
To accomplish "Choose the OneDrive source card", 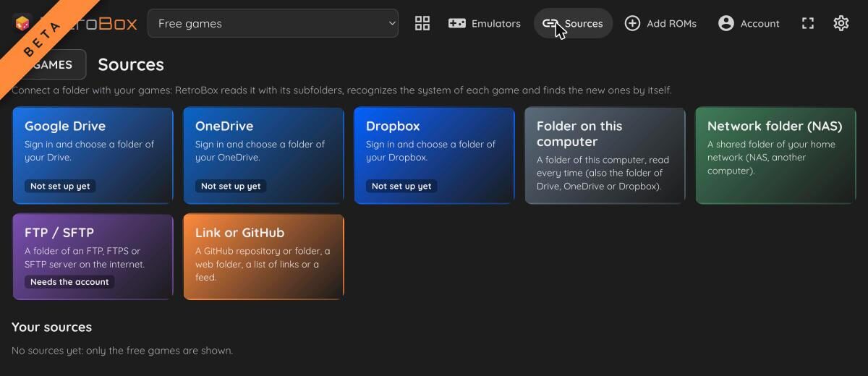I will tap(263, 155).
